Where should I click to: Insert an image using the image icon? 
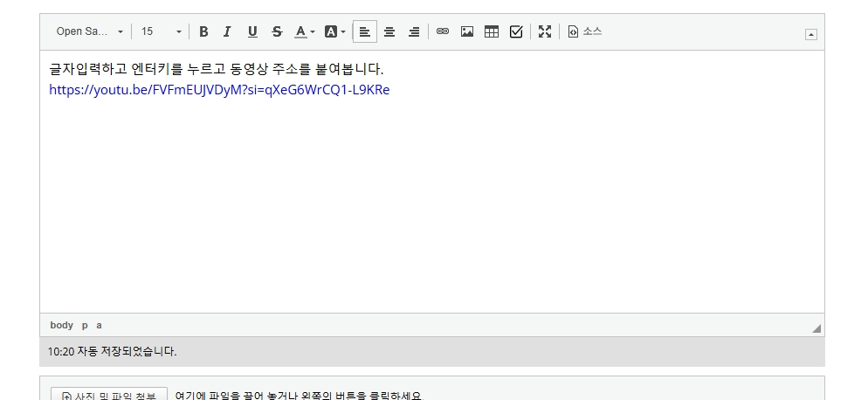(x=467, y=31)
